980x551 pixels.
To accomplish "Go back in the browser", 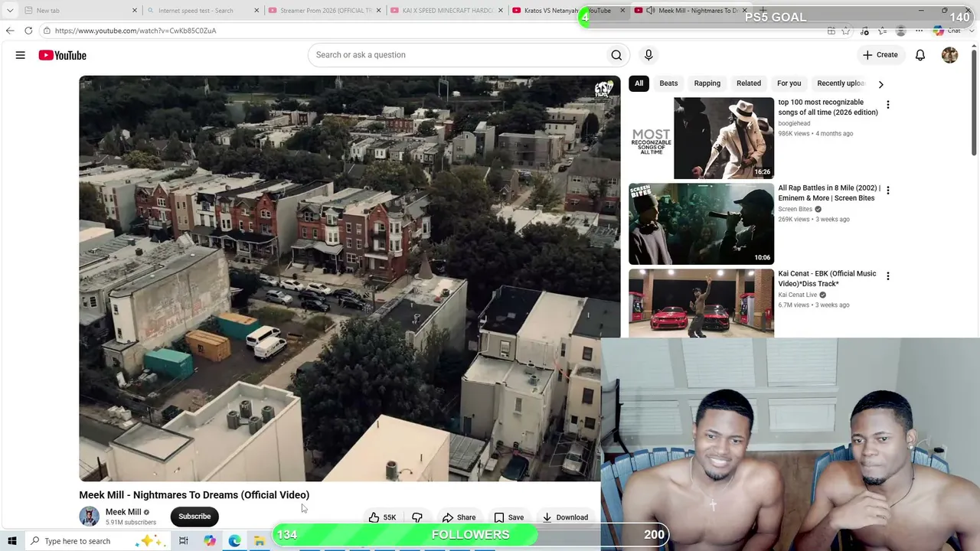I will [x=10, y=31].
